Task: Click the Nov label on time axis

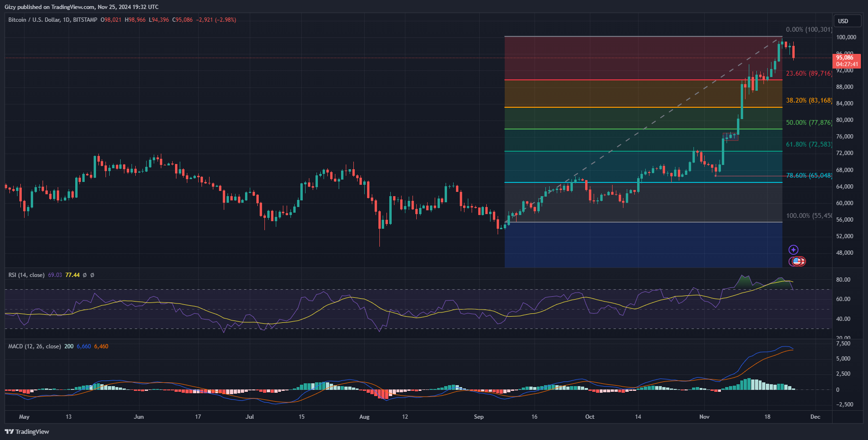Action: [704, 417]
